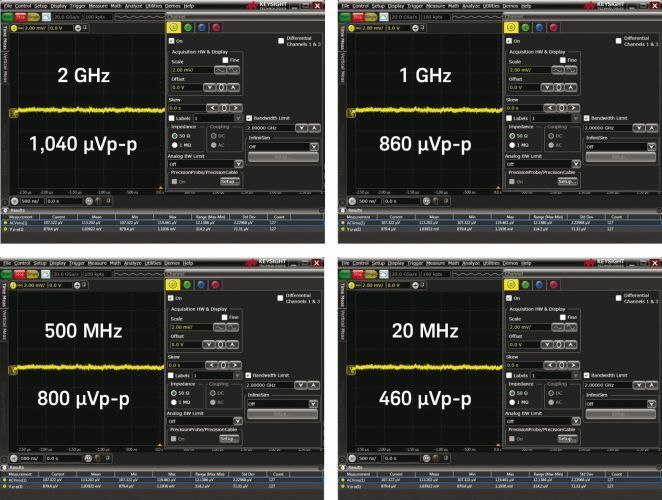Select channel 4 red tab in 1 GHz screen
The width and height of the screenshot is (662, 500).
pos(554,27)
